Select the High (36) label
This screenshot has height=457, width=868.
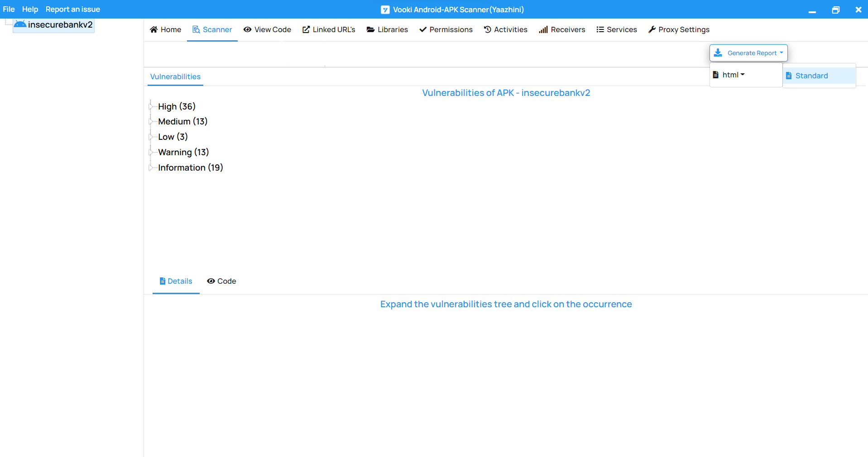pyautogui.click(x=177, y=106)
